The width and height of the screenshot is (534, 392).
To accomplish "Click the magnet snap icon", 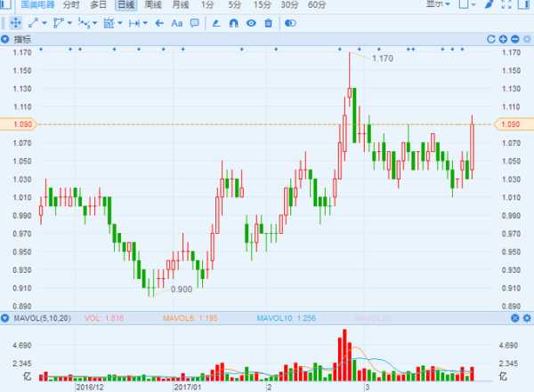I will click(233, 22).
